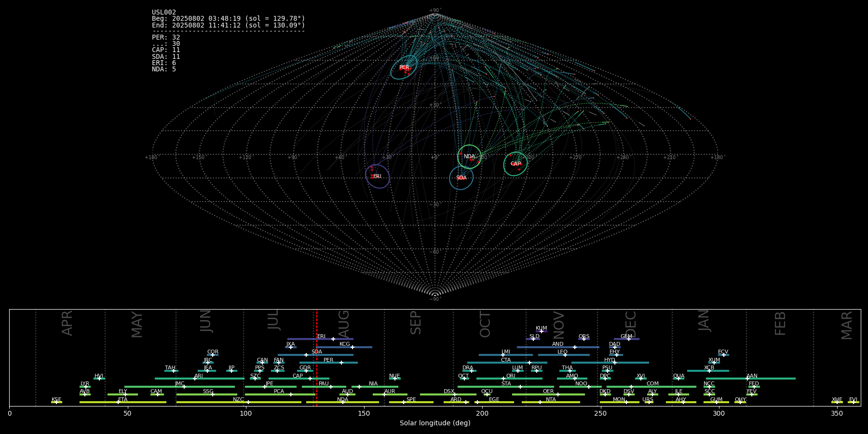
Task: Click the COR shower label in the timeline
Action: click(213, 352)
